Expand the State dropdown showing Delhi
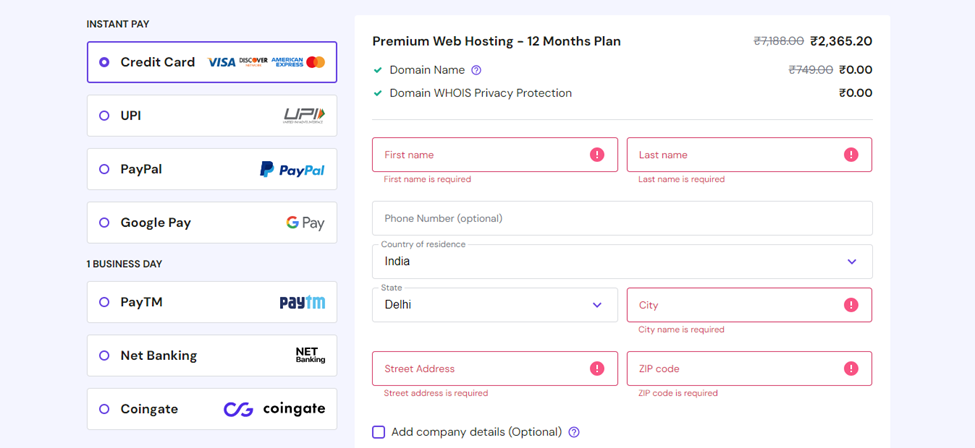The width and height of the screenshot is (975, 448). click(495, 305)
